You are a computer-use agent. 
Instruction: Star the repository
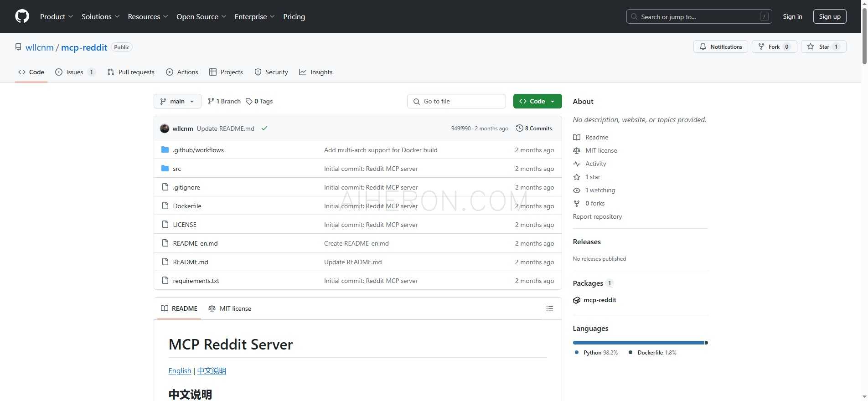pyautogui.click(x=824, y=46)
